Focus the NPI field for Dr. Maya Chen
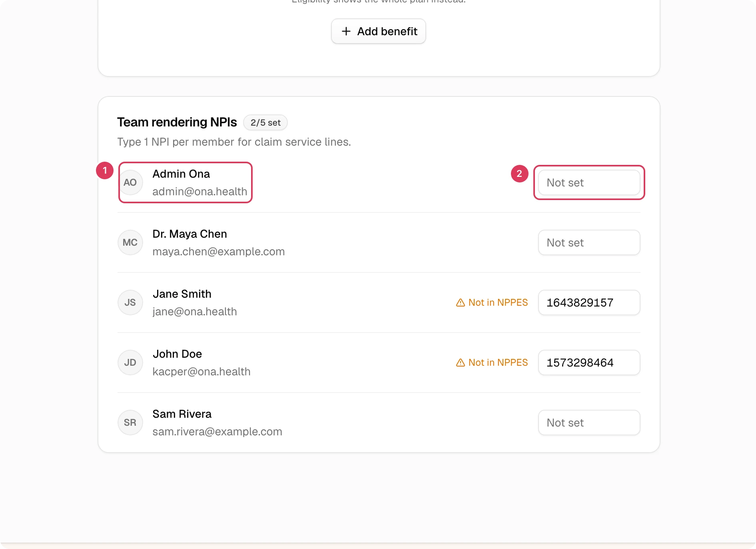The width and height of the screenshot is (756, 549). click(x=589, y=242)
